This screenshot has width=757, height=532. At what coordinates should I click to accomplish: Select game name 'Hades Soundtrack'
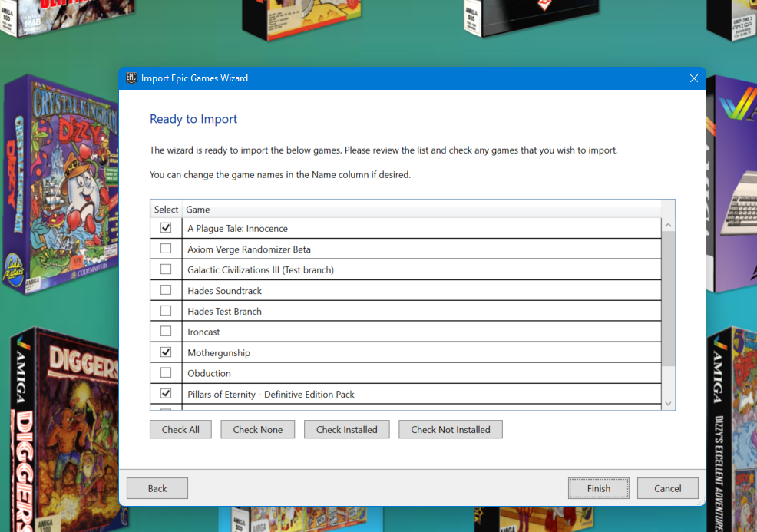point(224,291)
